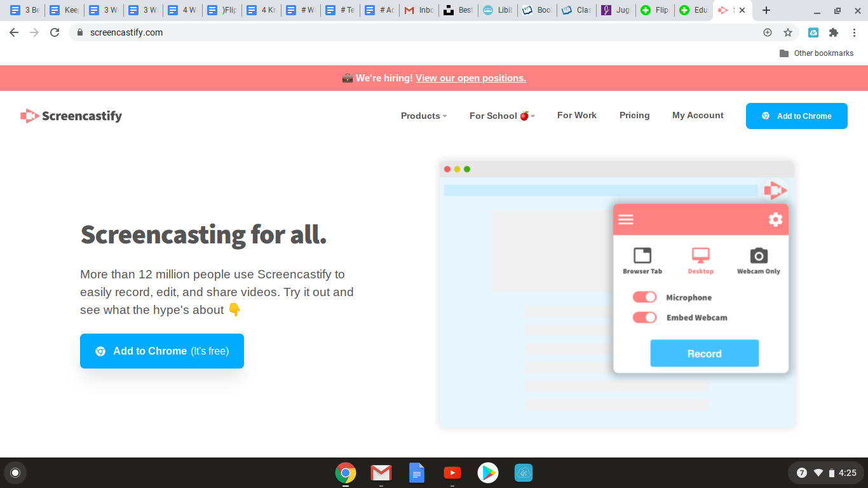Switch to the Libit tab
This screenshot has width=868, height=488.
pos(498,10)
